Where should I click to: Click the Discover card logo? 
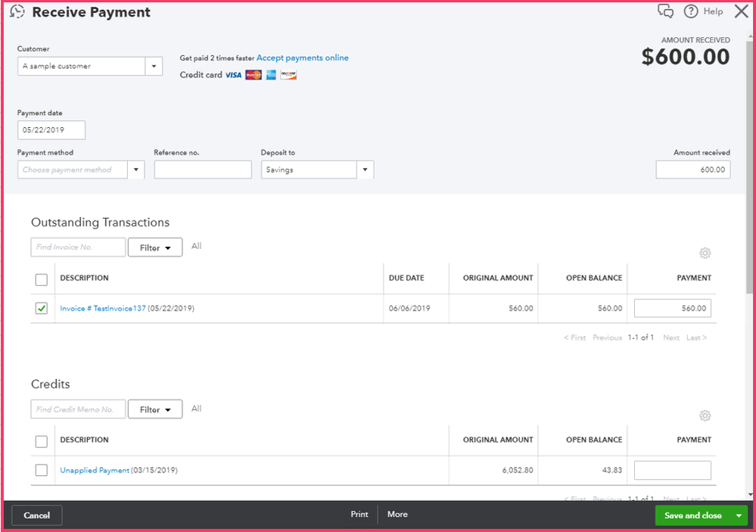point(288,75)
